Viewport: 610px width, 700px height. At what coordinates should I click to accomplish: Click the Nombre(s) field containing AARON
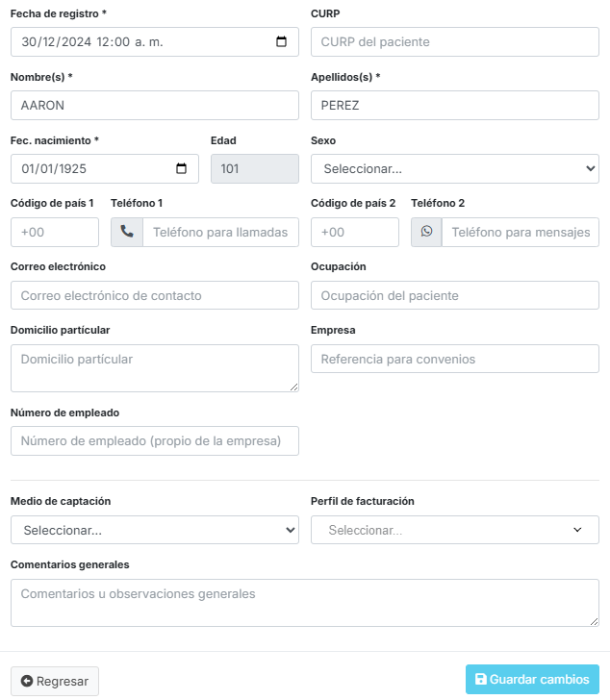(x=154, y=106)
